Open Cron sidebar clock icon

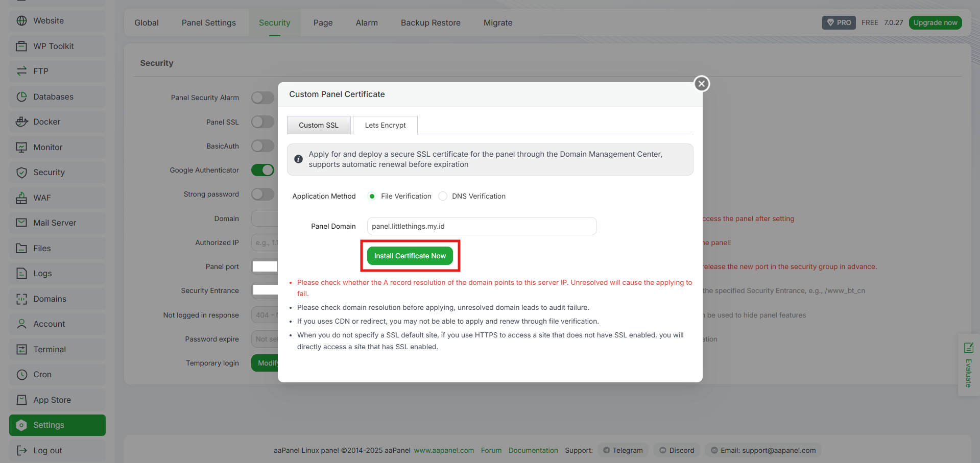pos(21,375)
